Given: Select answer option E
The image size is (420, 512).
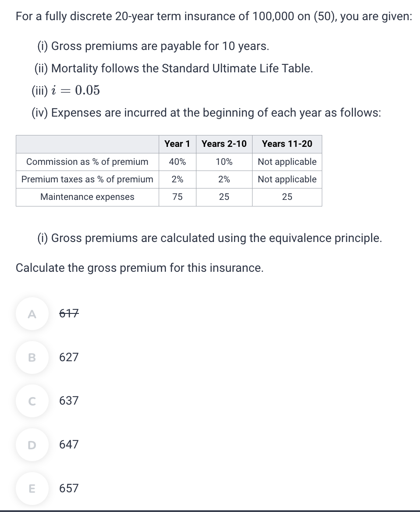Looking at the screenshot, I should (31, 488).
